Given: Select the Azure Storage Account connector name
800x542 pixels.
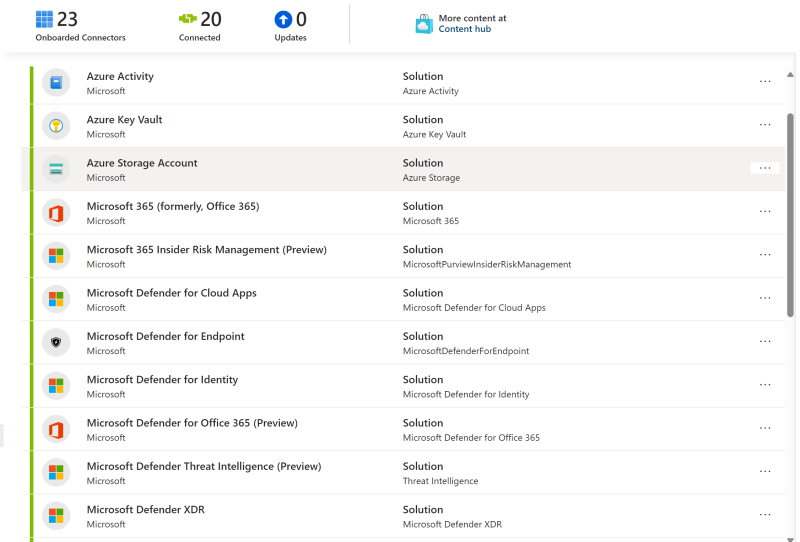Looking at the screenshot, I should [x=142, y=163].
